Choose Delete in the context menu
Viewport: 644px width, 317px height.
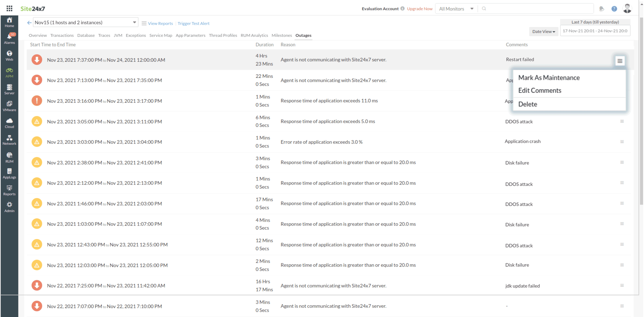(527, 104)
